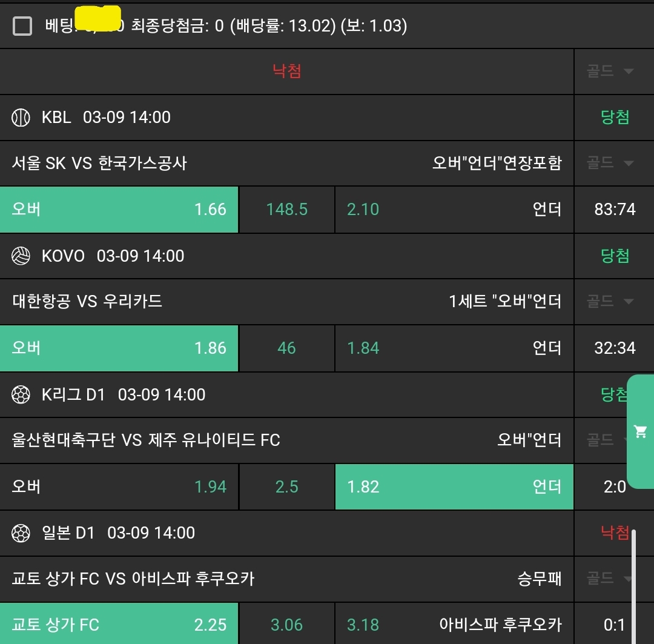Select 언더 2.10 for 서울 SK match
Image resolution: width=654 pixels, height=644 pixels.
click(x=454, y=210)
